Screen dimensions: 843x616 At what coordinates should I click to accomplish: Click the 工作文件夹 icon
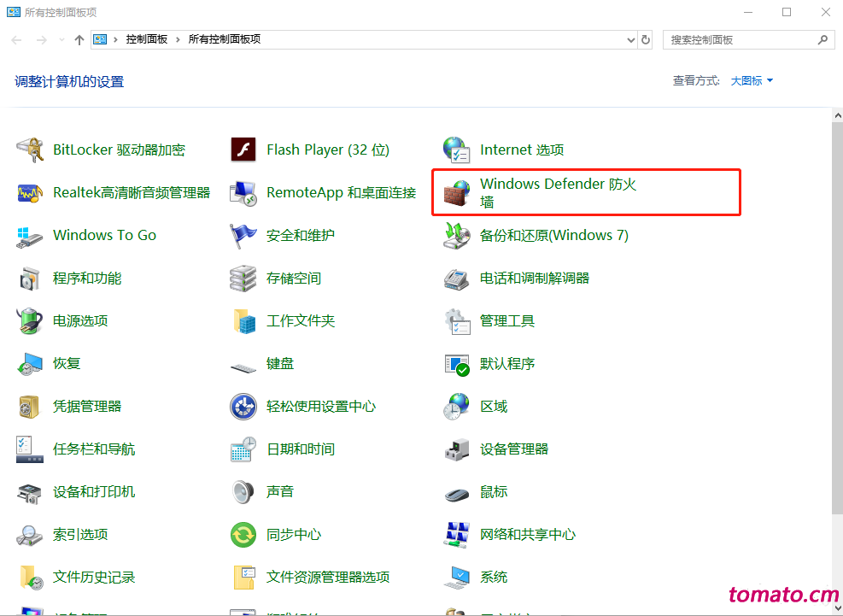(x=244, y=320)
